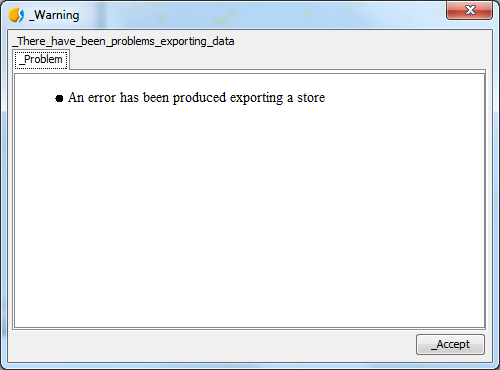This screenshot has height=370, width=500.
Task: Click the empty title bar area beside _Warning
Action: pyautogui.click(x=260, y=15)
